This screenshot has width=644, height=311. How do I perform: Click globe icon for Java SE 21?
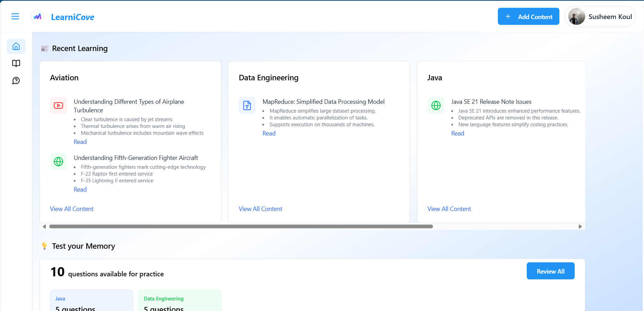click(436, 105)
